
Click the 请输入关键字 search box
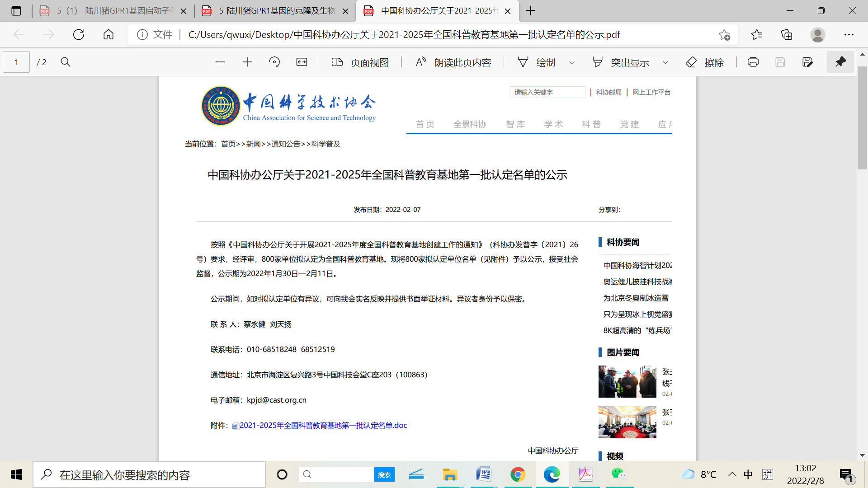[547, 92]
